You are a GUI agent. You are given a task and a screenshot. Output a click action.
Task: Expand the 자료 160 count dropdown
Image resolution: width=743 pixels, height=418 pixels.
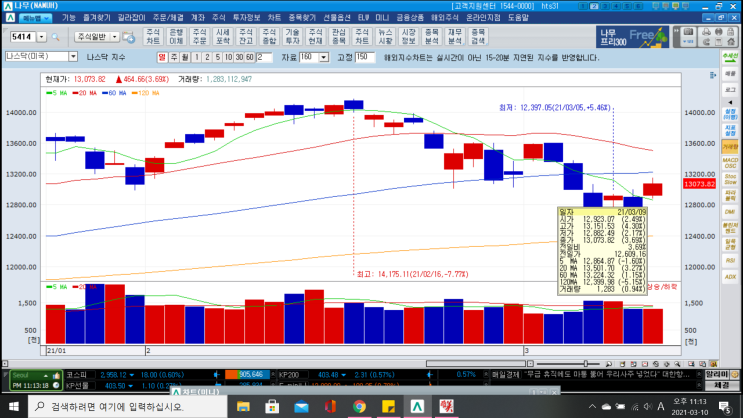coord(324,57)
